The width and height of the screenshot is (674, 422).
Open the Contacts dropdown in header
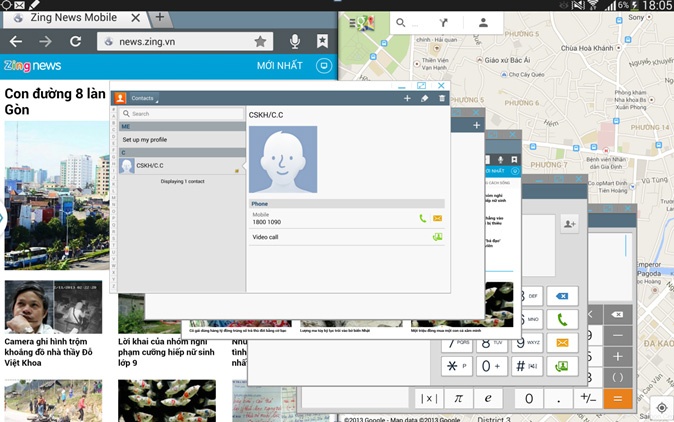pyautogui.click(x=144, y=98)
